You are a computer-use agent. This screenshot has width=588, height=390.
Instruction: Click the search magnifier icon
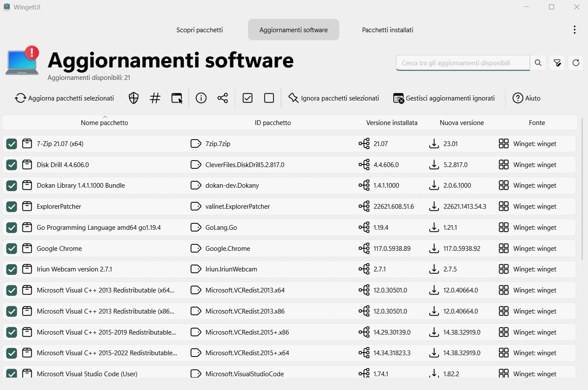click(538, 63)
